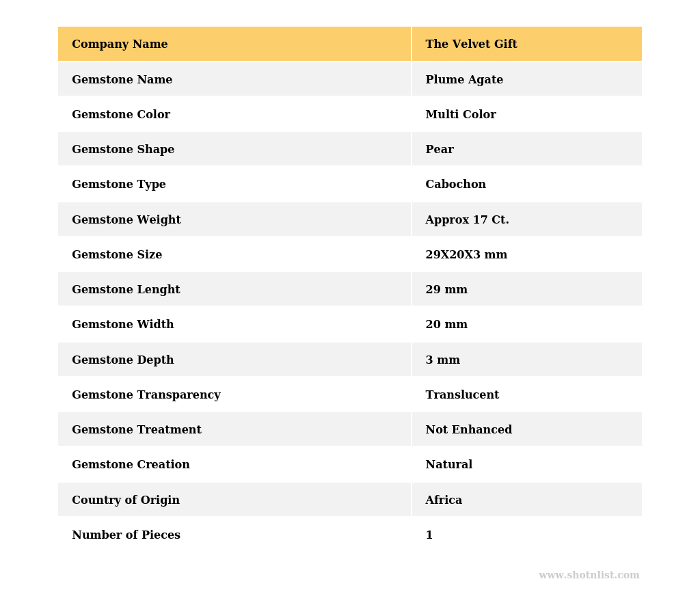700x603 pixels.
Task: Select the Translucent value cell
Action: (462, 395)
